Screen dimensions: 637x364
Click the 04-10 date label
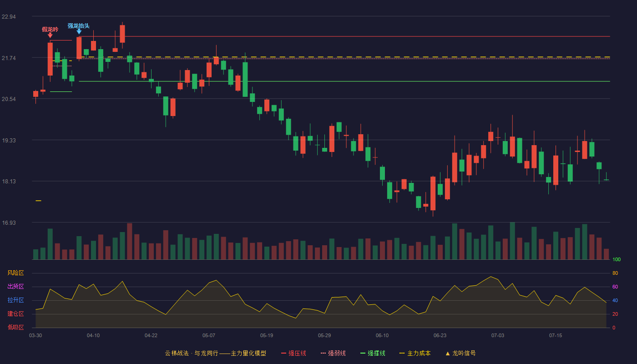pos(93,335)
